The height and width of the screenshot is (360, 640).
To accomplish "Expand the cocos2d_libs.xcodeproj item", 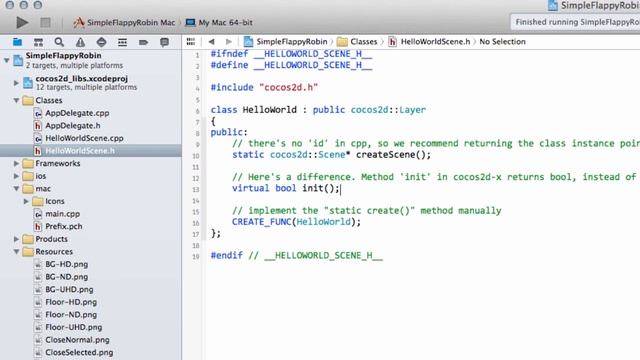I will coord(16,83).
